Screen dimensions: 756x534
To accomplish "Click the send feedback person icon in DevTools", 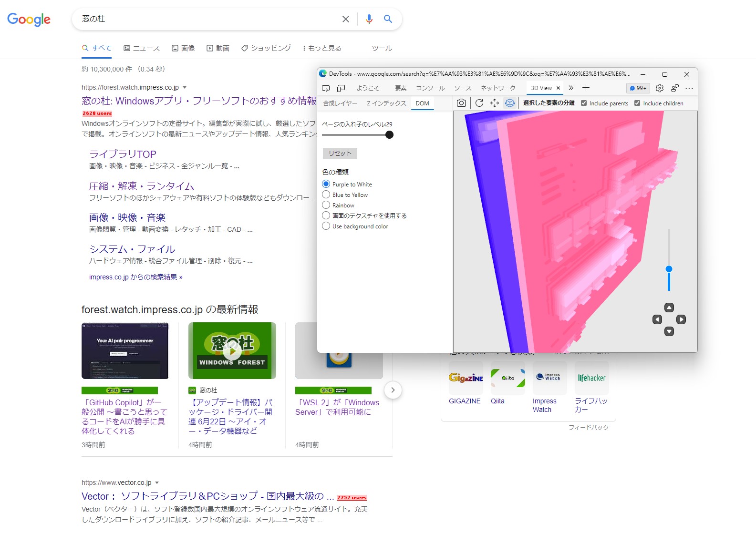I will tap(675, 88).
